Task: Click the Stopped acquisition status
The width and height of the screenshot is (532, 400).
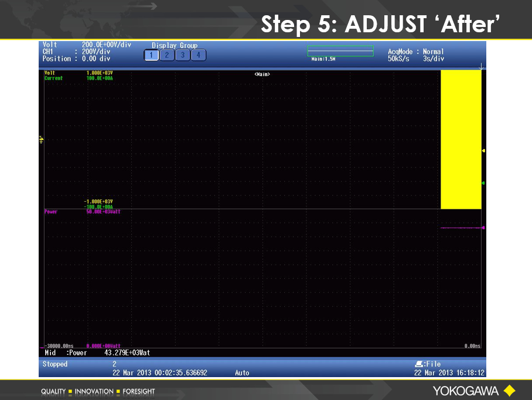Action: tap(55, 364)
